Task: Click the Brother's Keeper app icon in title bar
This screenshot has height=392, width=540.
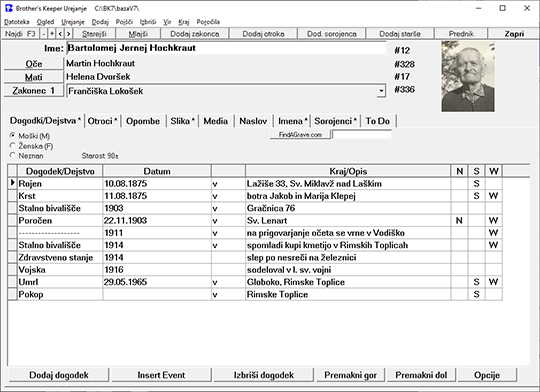Action: coord(9,8)
